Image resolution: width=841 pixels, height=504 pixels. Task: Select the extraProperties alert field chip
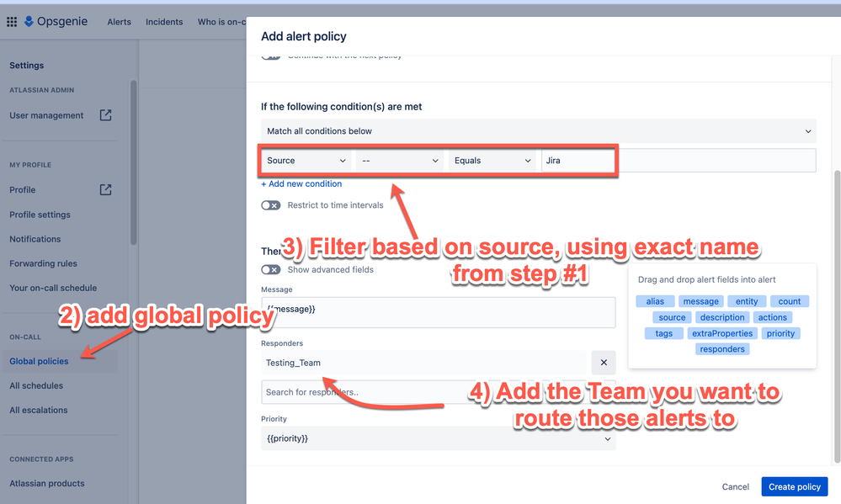[722, 333]
